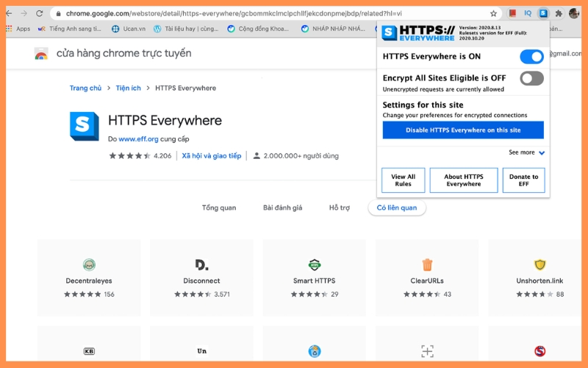Image resolution: width=588 pixels, height=368 pixels.
Task: Open the IQ extension icon
Action: 528,13
